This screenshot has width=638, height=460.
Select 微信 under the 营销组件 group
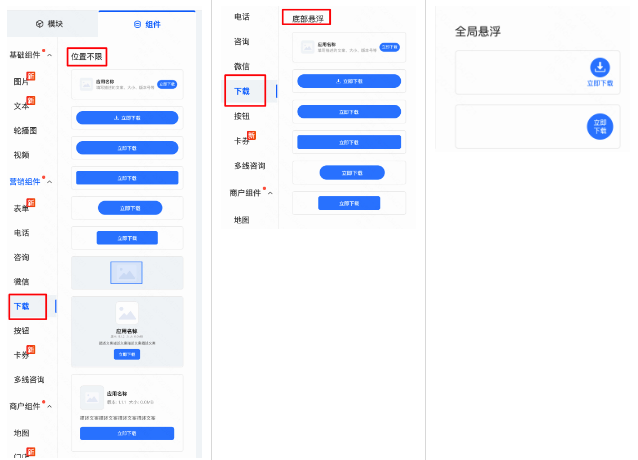click(21, 281)
